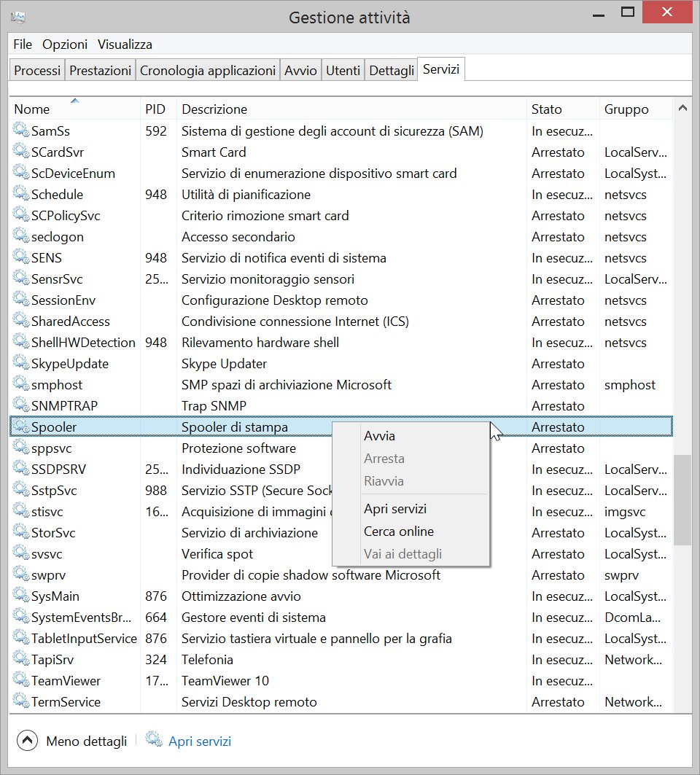Click the ShellHWDetection service gear icon
The image size is (700, 775).
tap(20, 341)
